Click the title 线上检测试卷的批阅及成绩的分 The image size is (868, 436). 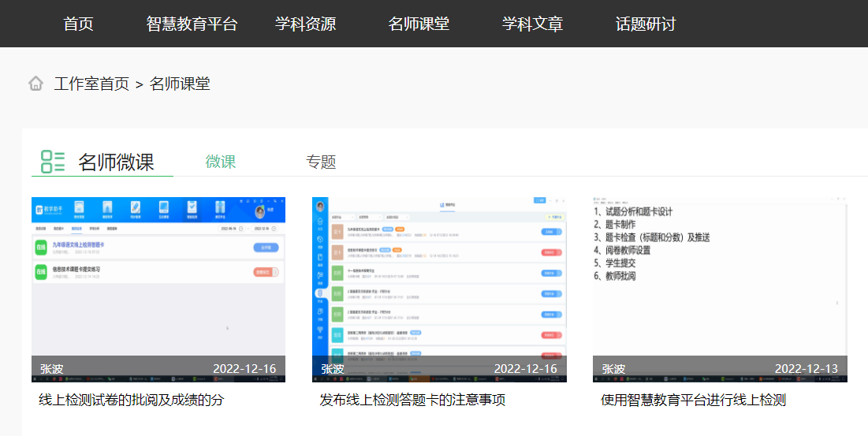coord(132,401)
